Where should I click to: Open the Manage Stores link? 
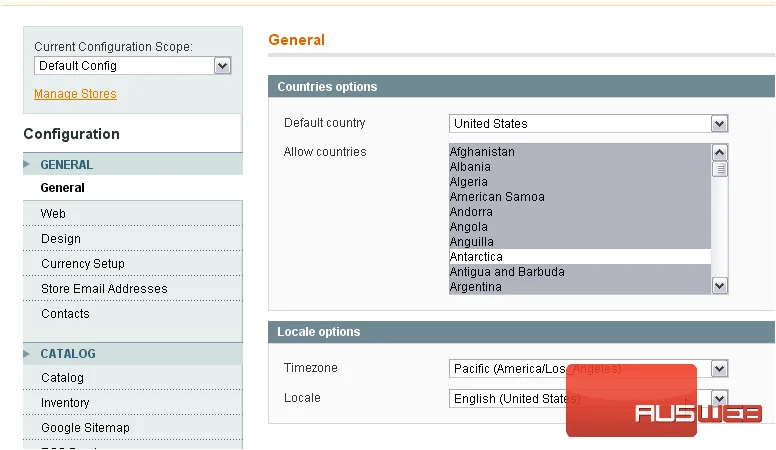coord(75,94)
